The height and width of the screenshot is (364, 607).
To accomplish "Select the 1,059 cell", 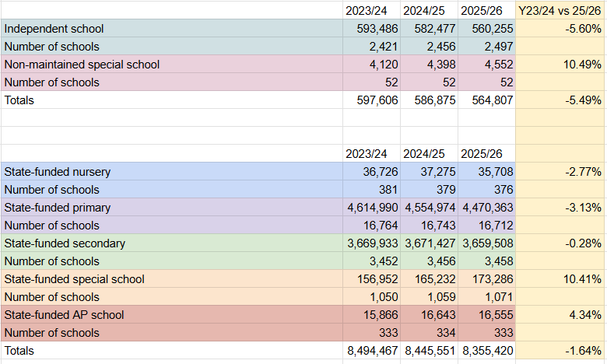I will click(x=430, y=296).
